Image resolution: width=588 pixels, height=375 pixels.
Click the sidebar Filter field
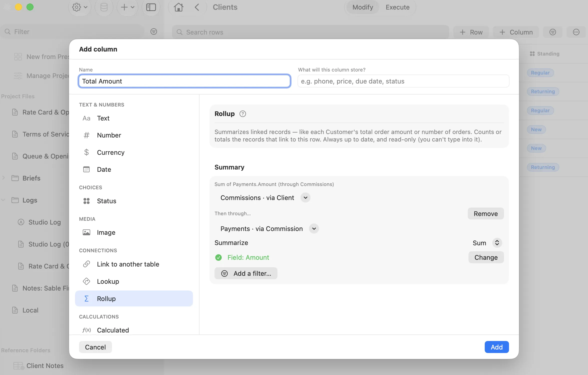[73, 31]
